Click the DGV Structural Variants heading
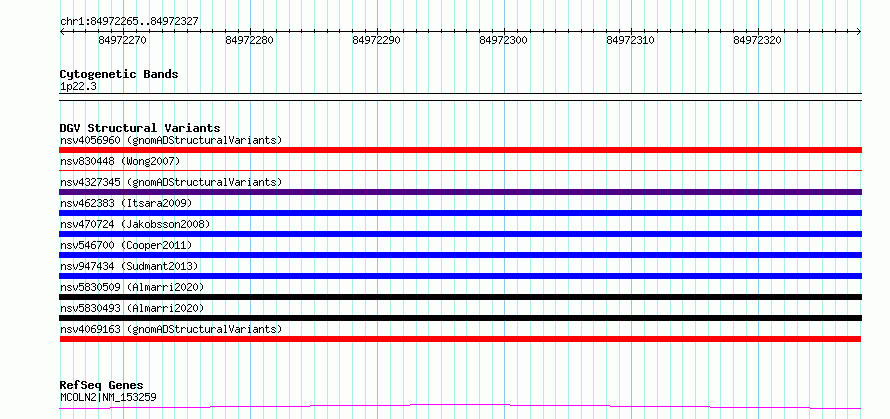Image resolution: width=890 pixels, height=419 pixels. point(140,128)
